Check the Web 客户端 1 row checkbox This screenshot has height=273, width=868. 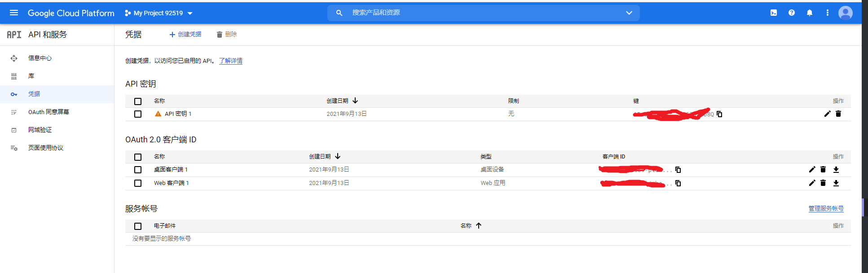point(138,183)
